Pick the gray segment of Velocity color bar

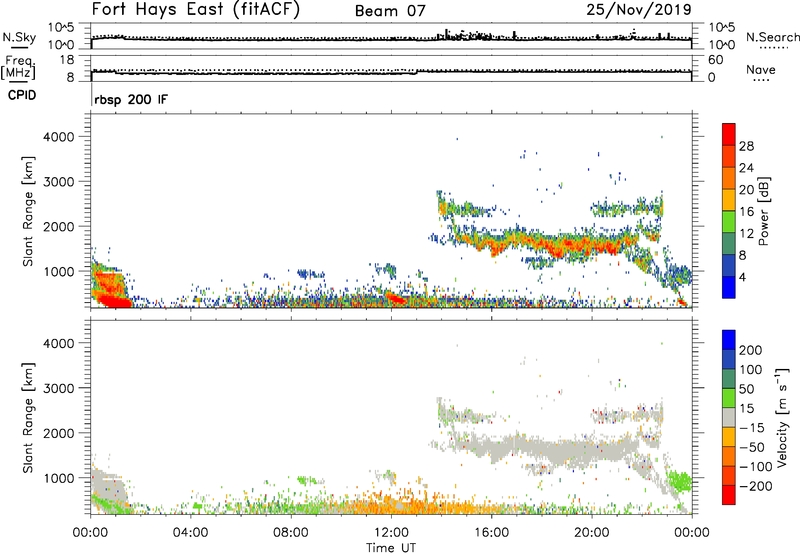[x=729, y=417]
